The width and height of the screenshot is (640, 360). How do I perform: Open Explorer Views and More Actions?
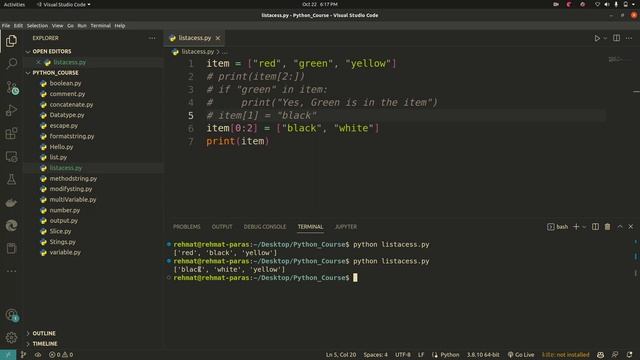(x=152, y=38)
